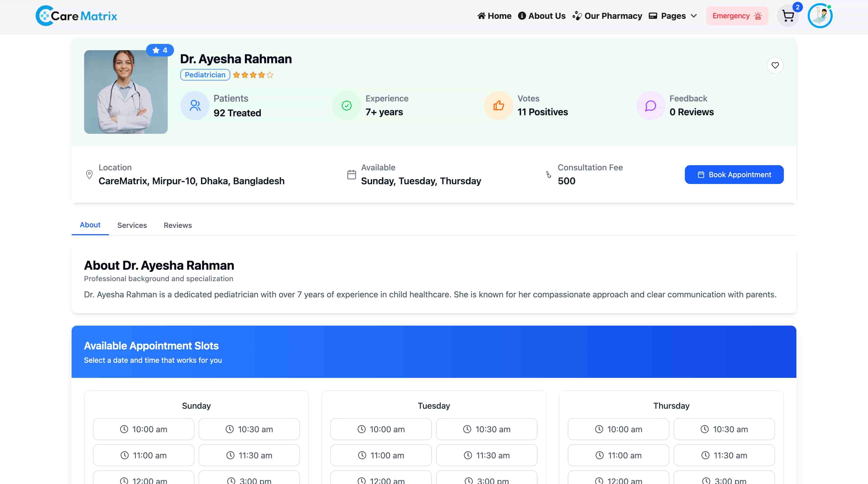Open the Services tab
The height and width of the screenshot is (484, 868).
pos(132,225)
